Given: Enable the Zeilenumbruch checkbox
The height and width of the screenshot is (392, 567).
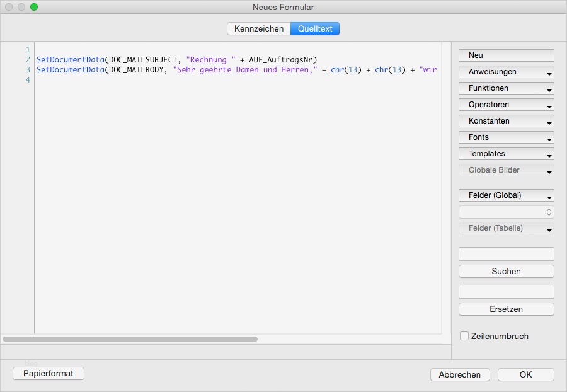Looking at the screenshot, I should pyautogui.click(x=465, y=337).
